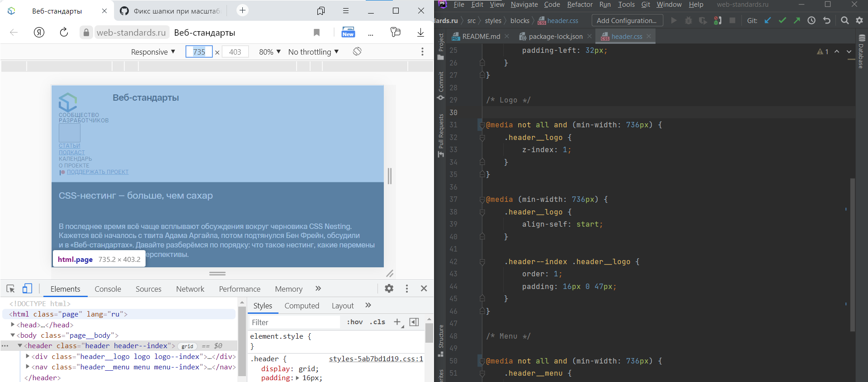Click Add Configuration in PhpStorm
Image resolution: width=868 pixels, height=382 pixels.
[627, 20]
